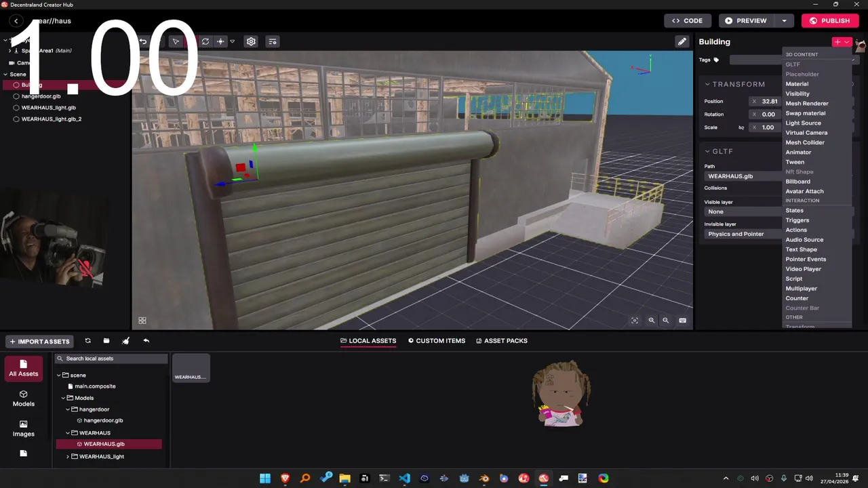The image size is (868, 488).
Task: Choose Mesh Collider from component menu
Action: coord(817,142)
